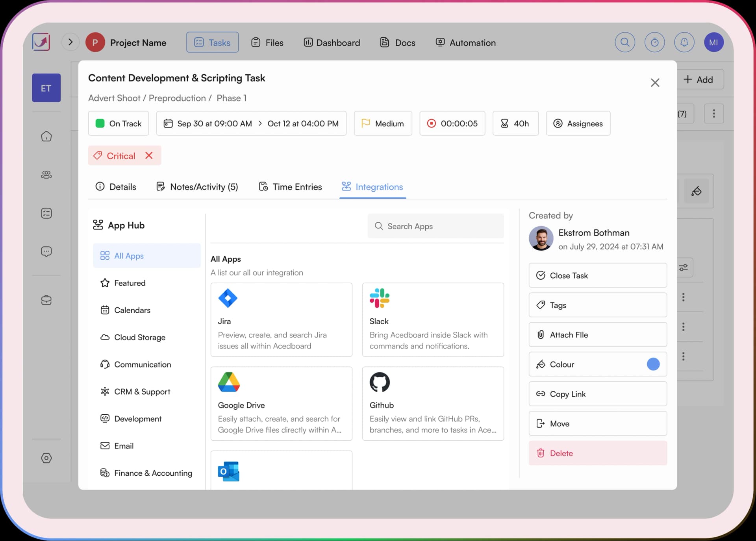Open the briefcase icon in sidebar
Viewport: 756px width, 541px height.
click(x=46, y=300)
